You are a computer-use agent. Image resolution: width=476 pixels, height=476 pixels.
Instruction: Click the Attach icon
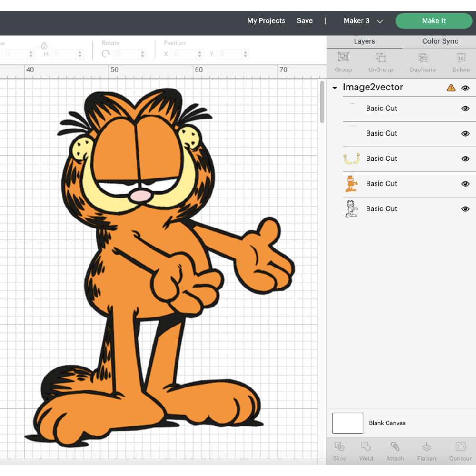tap(395, 450)
